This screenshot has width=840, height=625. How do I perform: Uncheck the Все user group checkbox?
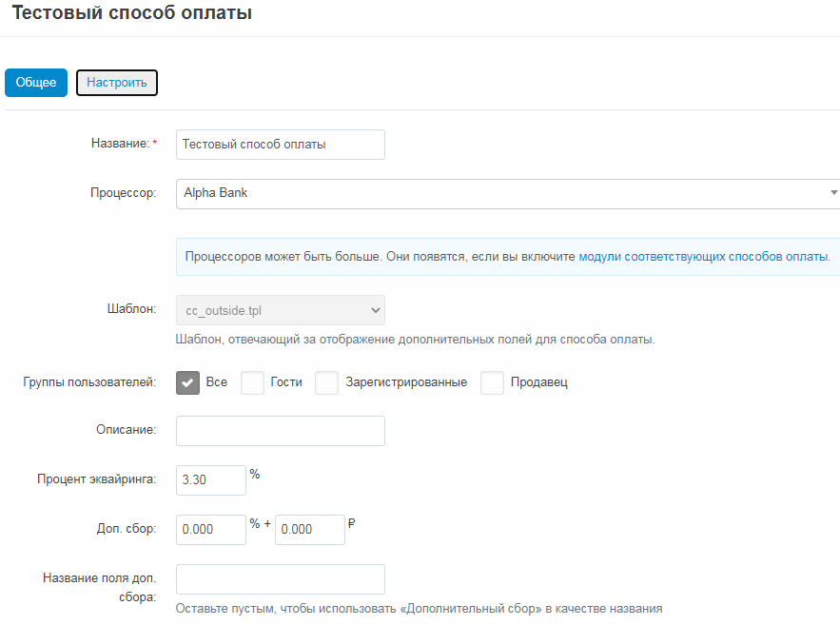(x=187, y=382)
